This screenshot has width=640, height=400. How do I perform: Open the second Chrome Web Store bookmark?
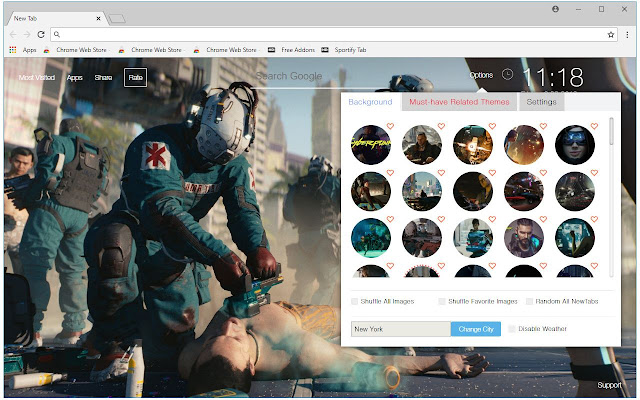(151, 50)
